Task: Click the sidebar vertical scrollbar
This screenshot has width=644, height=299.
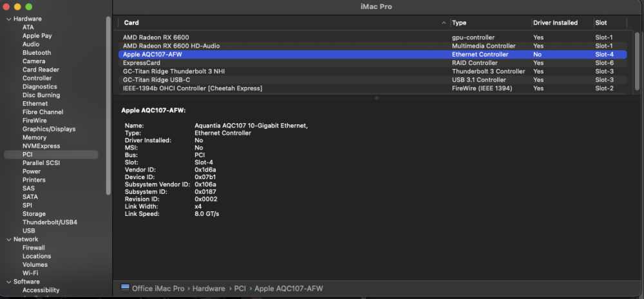Action: pos(108,106)
